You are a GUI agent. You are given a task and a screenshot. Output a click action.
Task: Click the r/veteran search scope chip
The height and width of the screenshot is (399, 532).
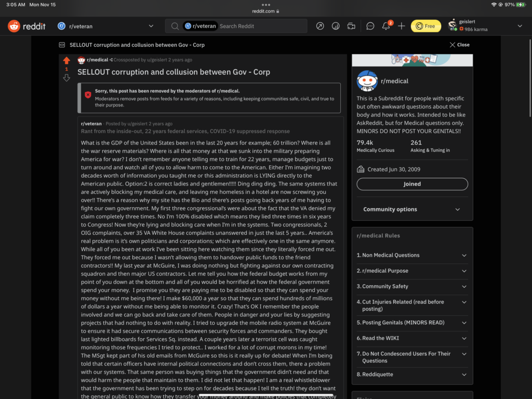[201, 26]
